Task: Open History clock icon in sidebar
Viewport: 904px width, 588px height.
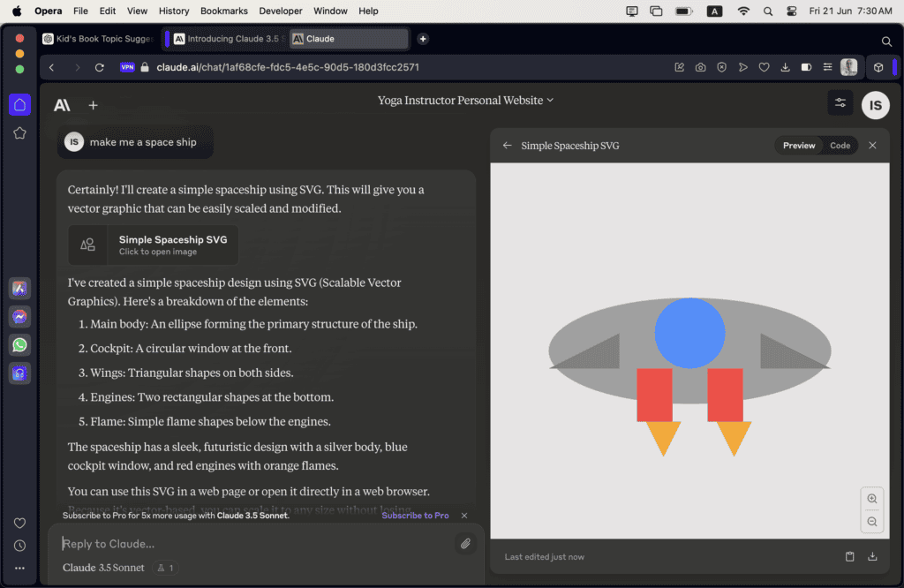Action: click(x=19, y=546)
